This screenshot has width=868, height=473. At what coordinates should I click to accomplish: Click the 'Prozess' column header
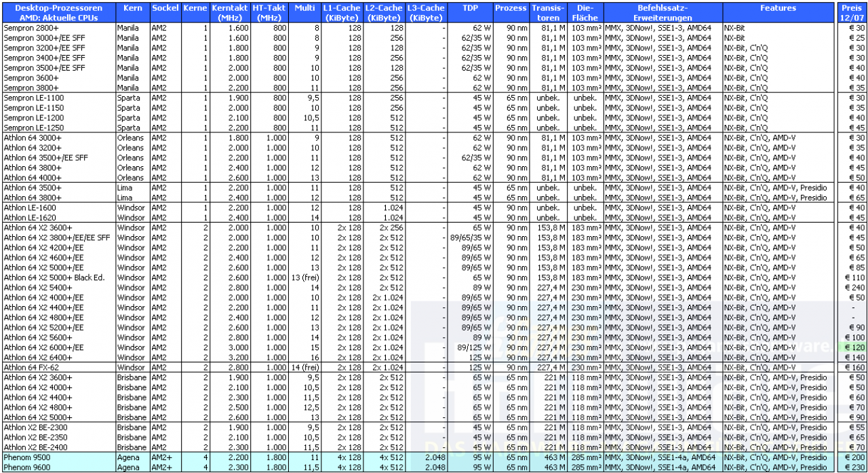coord(511,13)
